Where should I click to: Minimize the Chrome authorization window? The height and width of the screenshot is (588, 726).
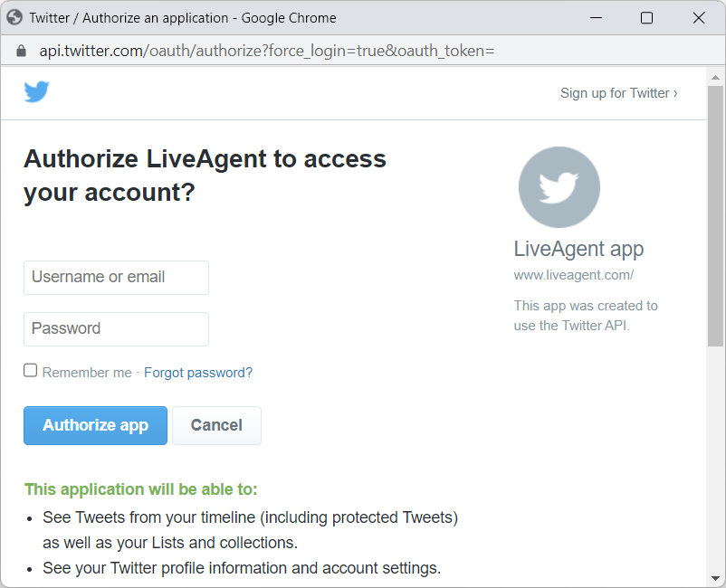click(595, 18)
